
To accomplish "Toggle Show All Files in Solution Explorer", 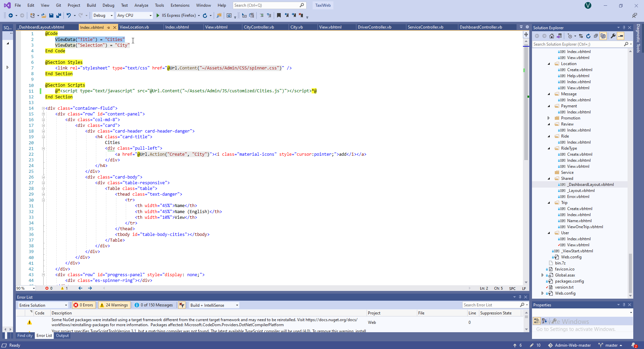I will click(603, 36).
